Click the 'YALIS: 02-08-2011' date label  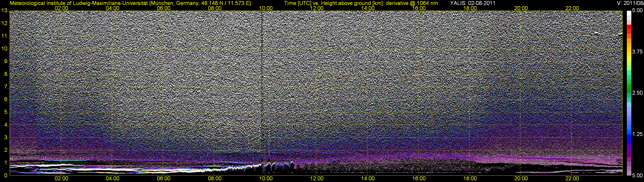click(472, 3)
